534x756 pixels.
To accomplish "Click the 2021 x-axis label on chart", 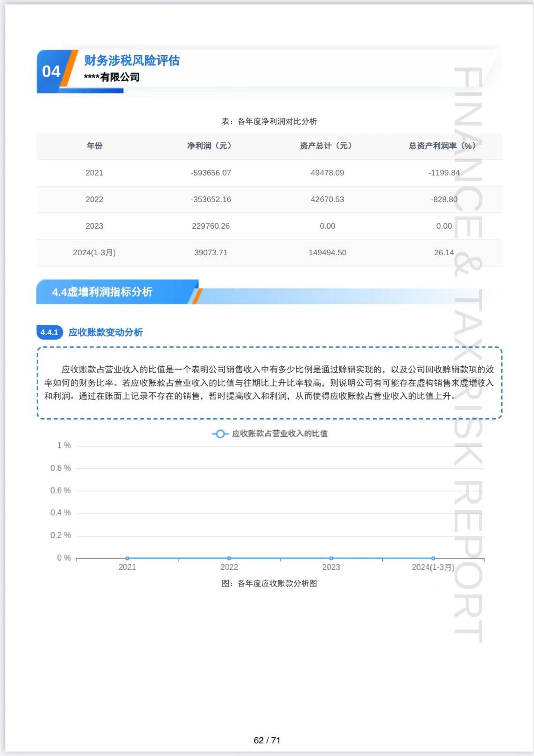I will (127, 567).
